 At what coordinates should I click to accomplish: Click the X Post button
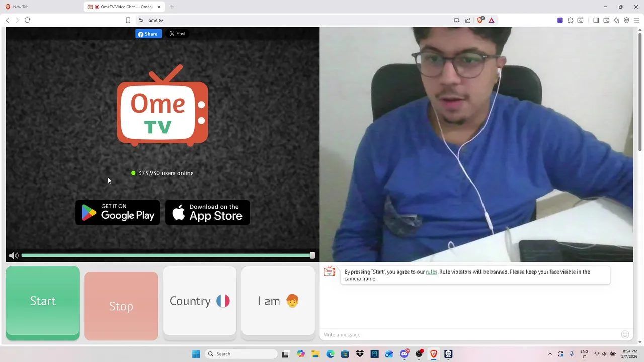tap(177, 34)
